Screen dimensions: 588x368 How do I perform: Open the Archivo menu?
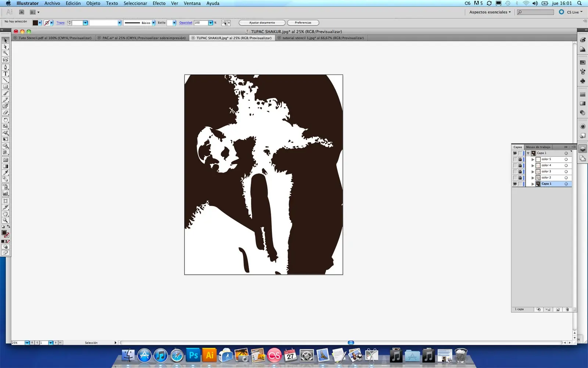tap(52, 3)
